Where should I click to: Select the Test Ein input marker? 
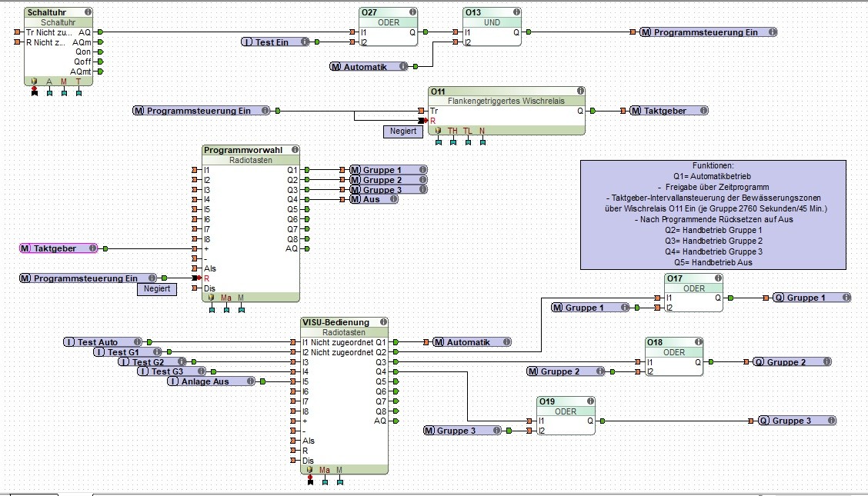275,42
